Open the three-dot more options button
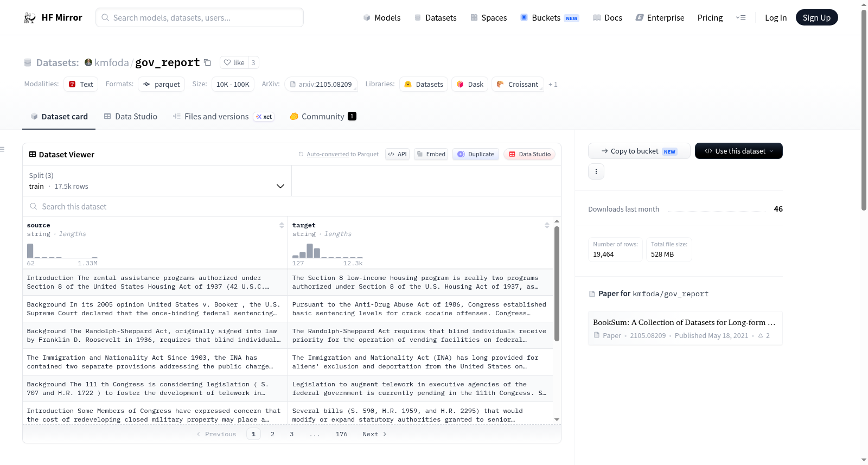This screenshot has height=465, width=868. tap(596, 171)
